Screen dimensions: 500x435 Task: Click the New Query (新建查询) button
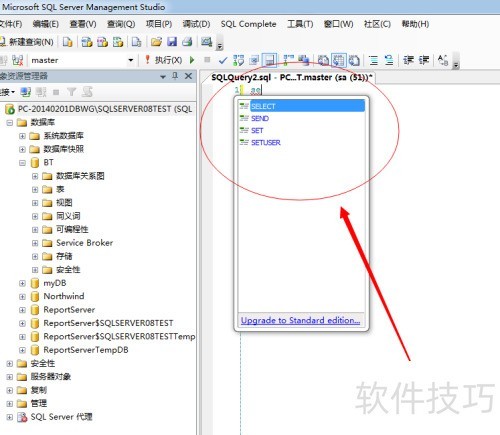click(27, 42)
